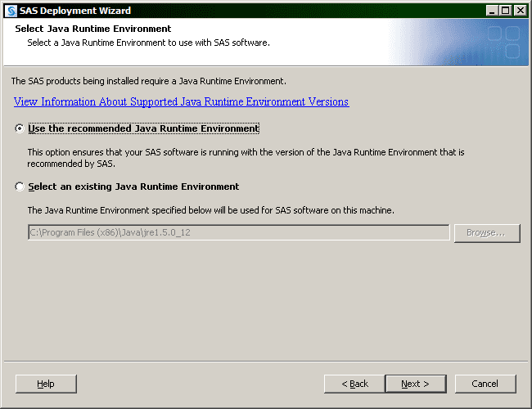The image size is (532, 409).
Task: Click the Browse... button
Action: [487, 233]
